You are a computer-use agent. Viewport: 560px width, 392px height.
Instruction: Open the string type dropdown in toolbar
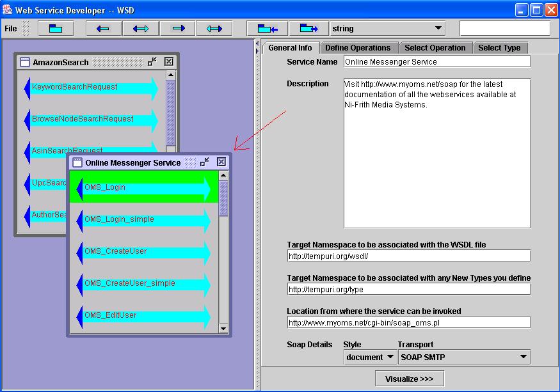[387, 29]
